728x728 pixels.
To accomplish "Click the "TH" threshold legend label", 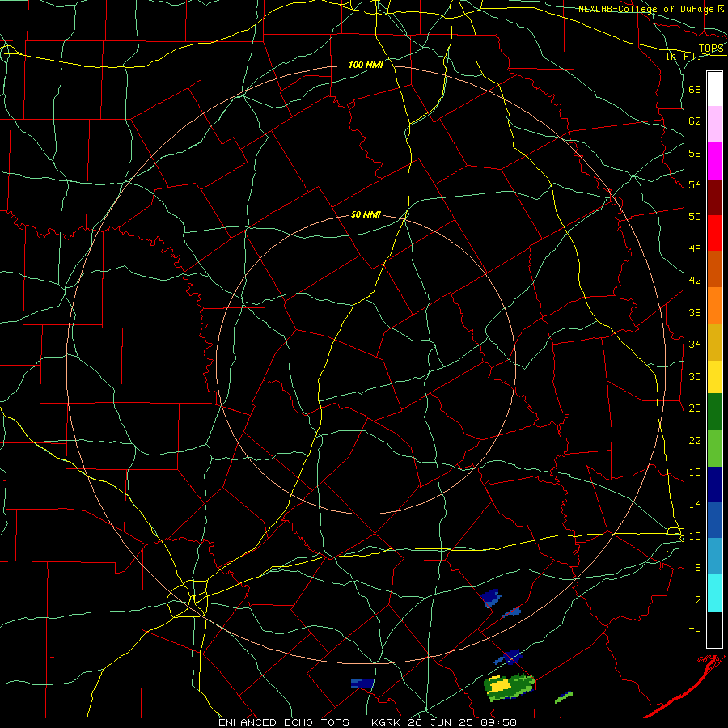I will tap(695, 631).
